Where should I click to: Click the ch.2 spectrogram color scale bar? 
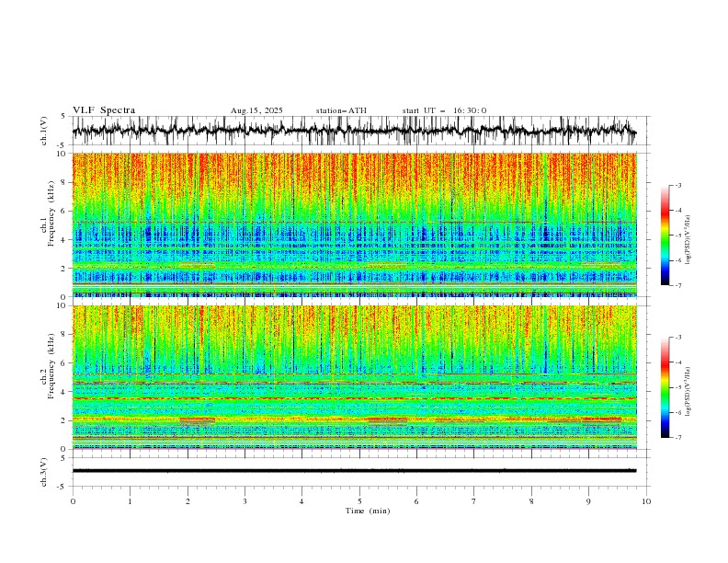[665, 387]
